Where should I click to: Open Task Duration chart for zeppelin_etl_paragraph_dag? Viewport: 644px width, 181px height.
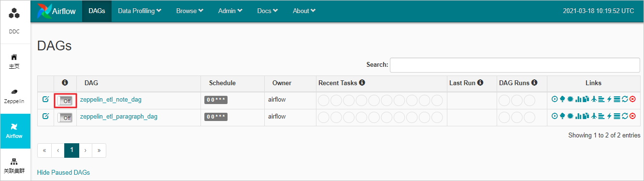pyautogui.click(x=578, y=116)
